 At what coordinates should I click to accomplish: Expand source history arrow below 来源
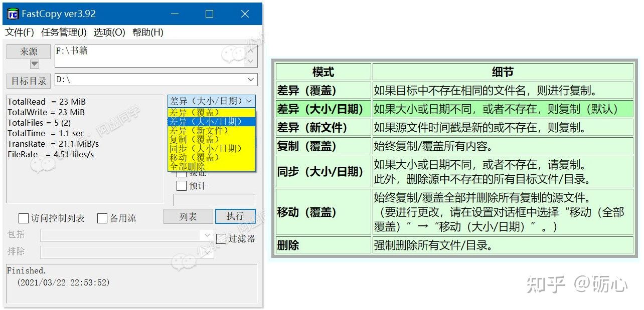34,64
